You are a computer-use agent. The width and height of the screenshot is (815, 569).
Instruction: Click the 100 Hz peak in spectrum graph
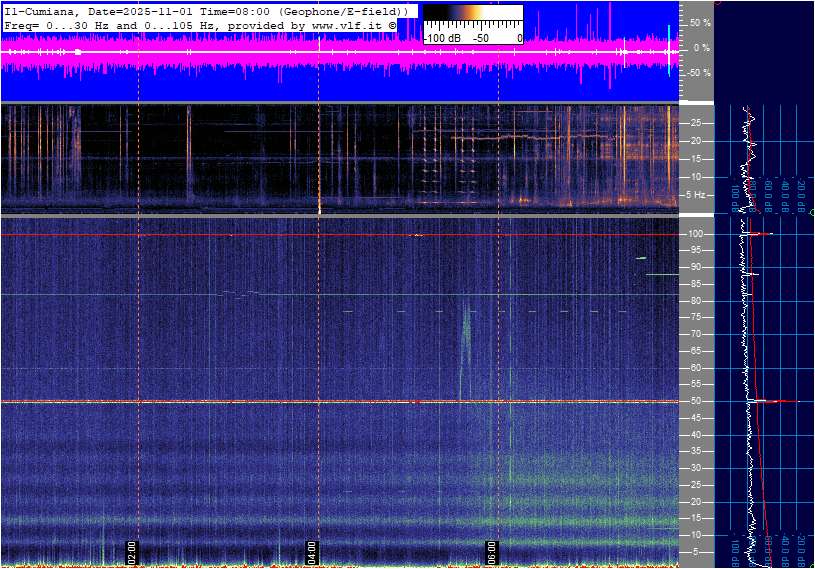tap(760, 234)
